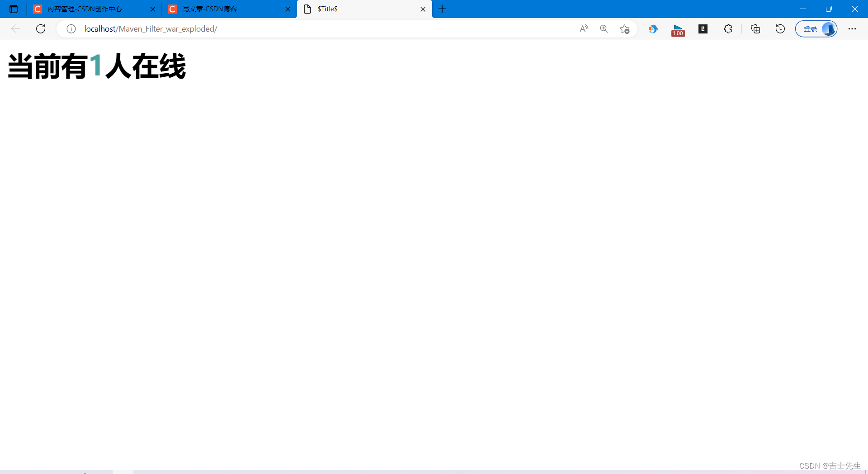
Task: Click the 登录 sign-in profile button
Action: click(x=816, y=29)
